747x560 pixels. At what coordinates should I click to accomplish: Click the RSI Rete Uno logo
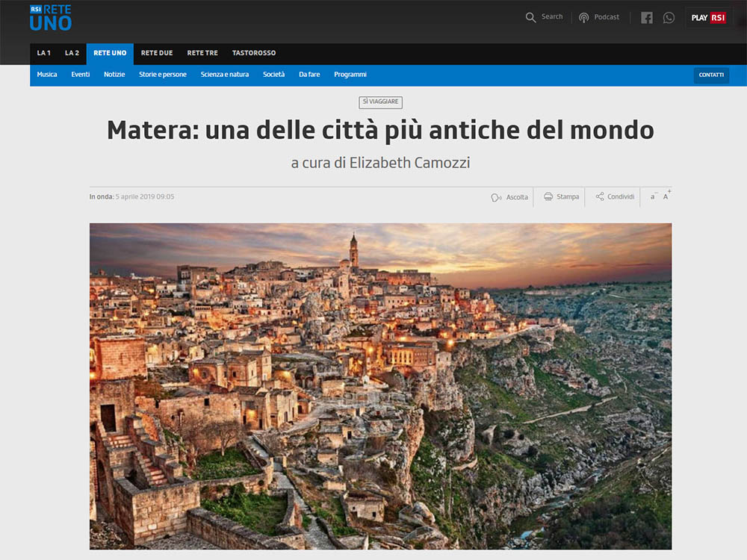pos(51,18)
